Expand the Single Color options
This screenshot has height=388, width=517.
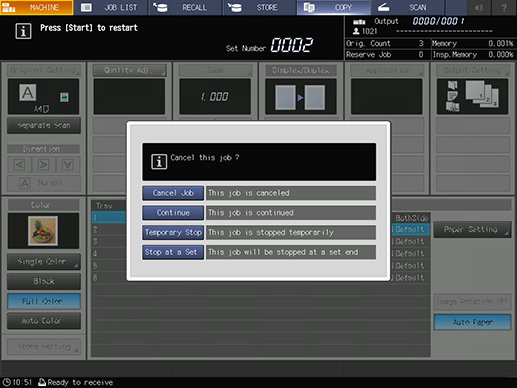coord(44,262)
